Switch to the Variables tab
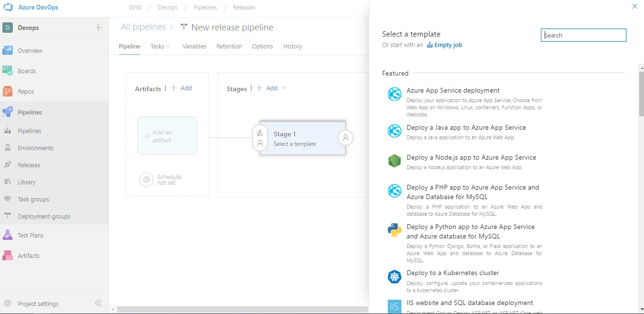The image size is (644, 314). tap(194, 46)
